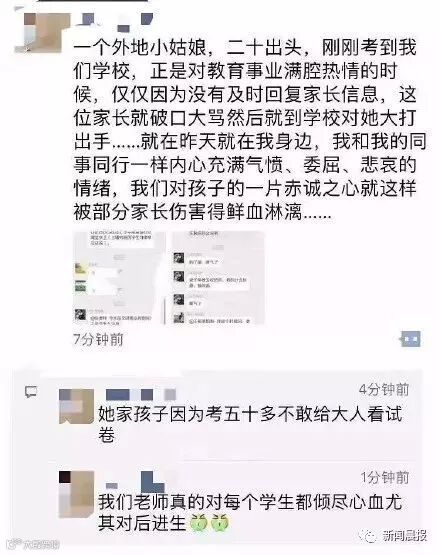This screenshot has height=555, width=440.
Task: Open the poster's blurred profile avatar
Action: click(x=41, y=33)
